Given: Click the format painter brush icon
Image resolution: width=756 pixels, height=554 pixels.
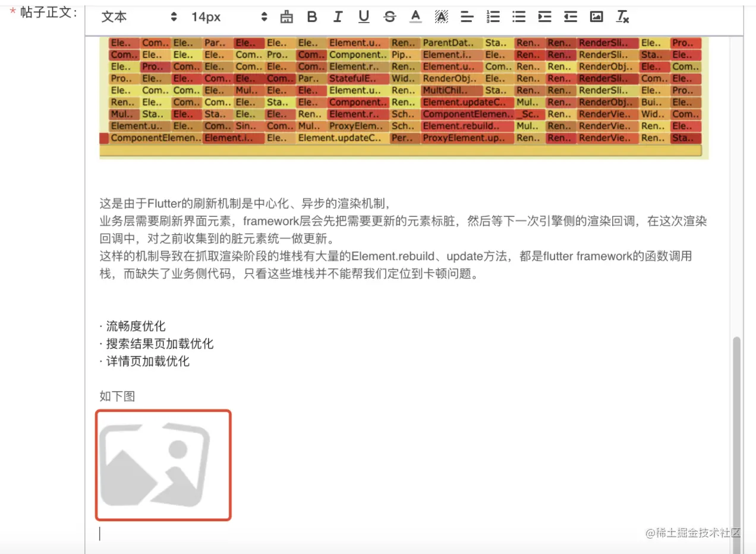Looking at the screenshot, I should 286,17.
